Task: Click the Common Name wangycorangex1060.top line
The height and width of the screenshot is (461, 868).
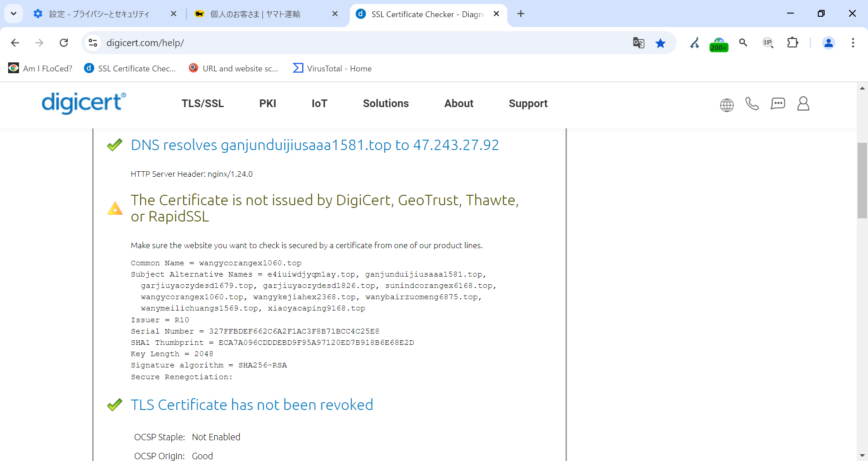Action: click(216, 263)
